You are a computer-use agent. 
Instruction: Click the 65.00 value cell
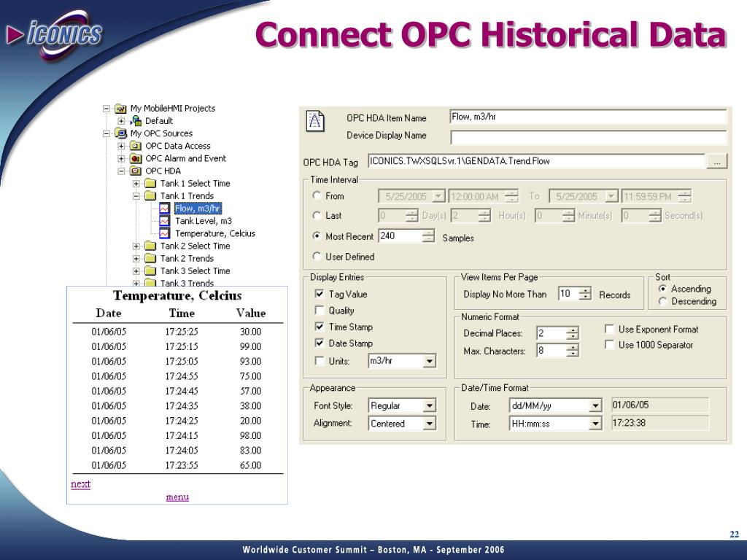(x=251, y=465)
